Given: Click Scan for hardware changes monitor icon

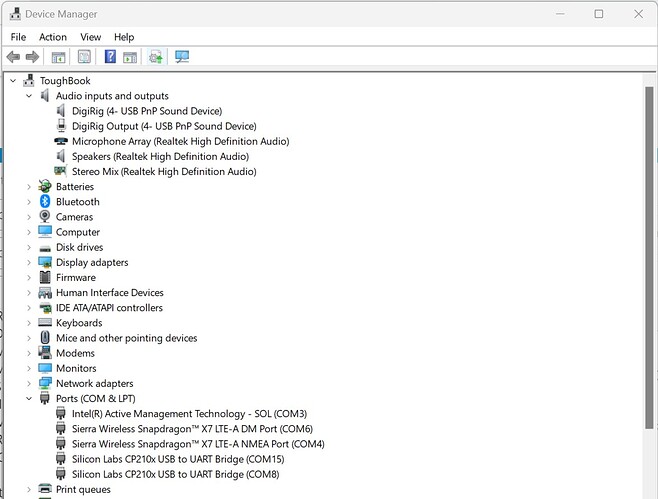Looking at the screenshot, I should click(182, 57).
